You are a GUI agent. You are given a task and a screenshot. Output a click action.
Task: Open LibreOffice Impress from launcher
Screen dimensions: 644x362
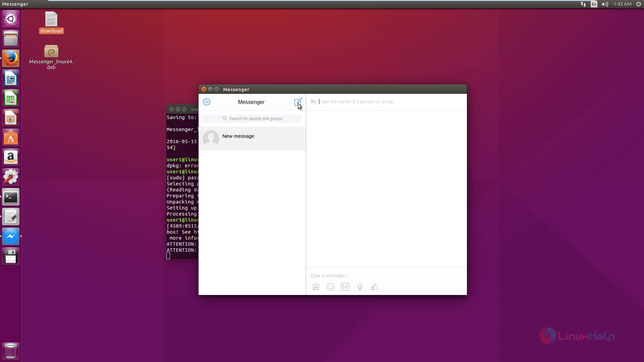pyautogui.click(x=11, y=118)
